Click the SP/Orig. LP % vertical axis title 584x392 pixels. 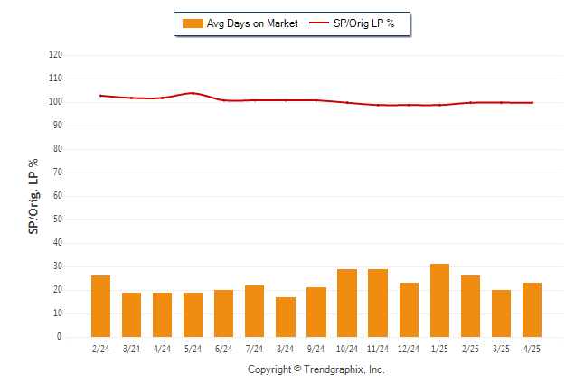coord(33,196)
